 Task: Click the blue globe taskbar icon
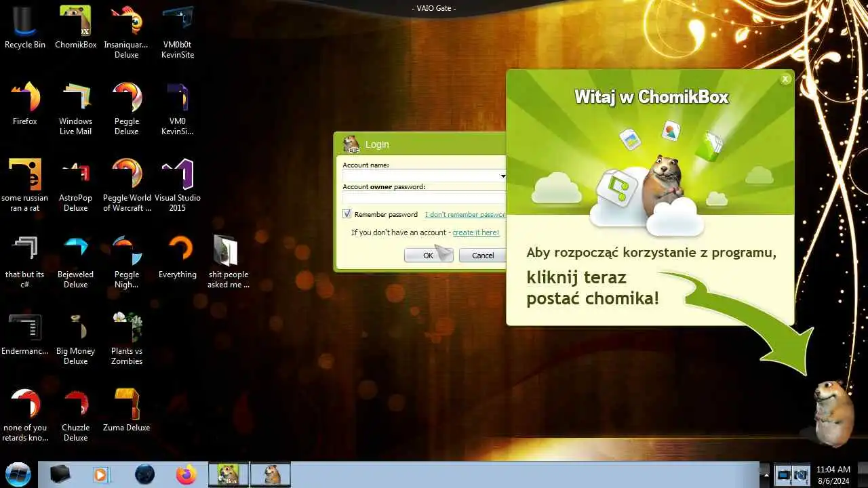tap(144, 474)
